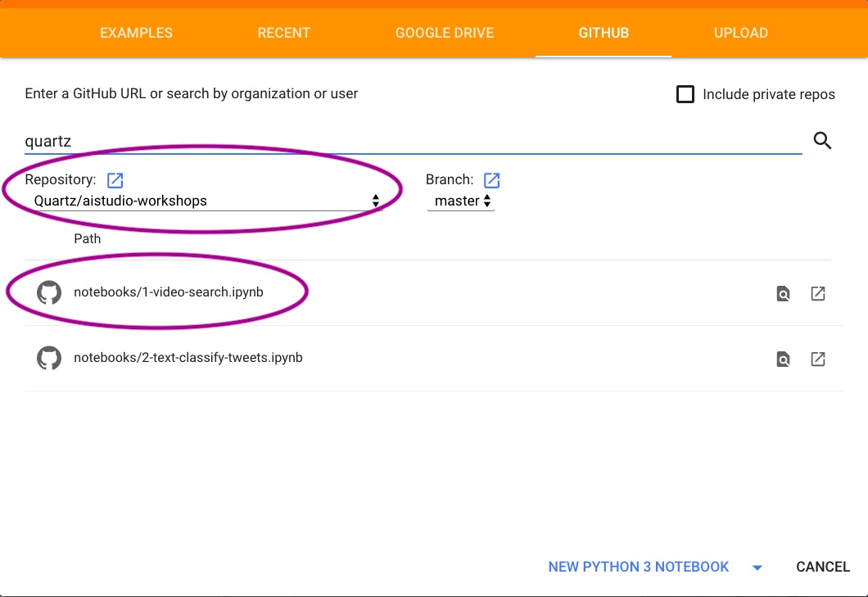Open dropdown arrow next to New Python 3 Notebook

click(757, 567)
